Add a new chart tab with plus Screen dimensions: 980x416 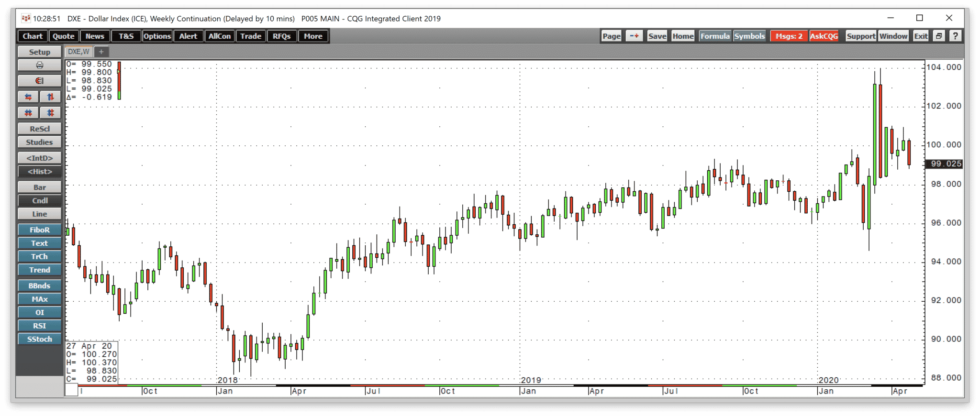pos(101,52)
